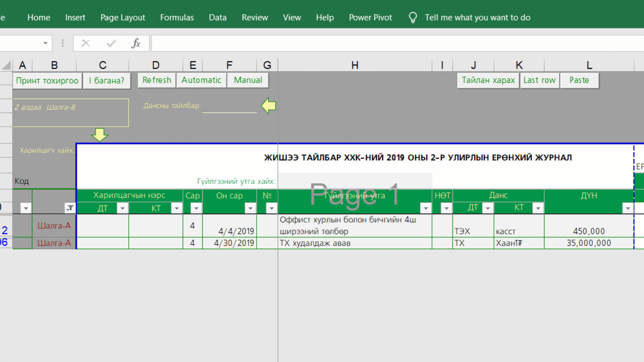Viewport: 644px width, 362px height.
Task: Select column H header
Action: (x=355, y=65)
